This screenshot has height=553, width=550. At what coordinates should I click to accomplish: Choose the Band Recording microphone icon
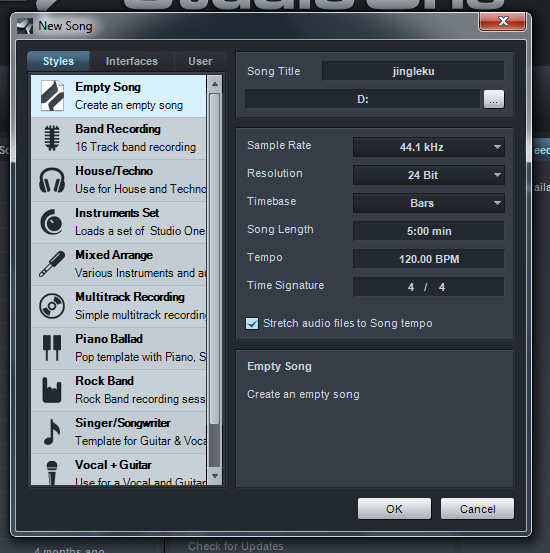[x=52, y=138]
